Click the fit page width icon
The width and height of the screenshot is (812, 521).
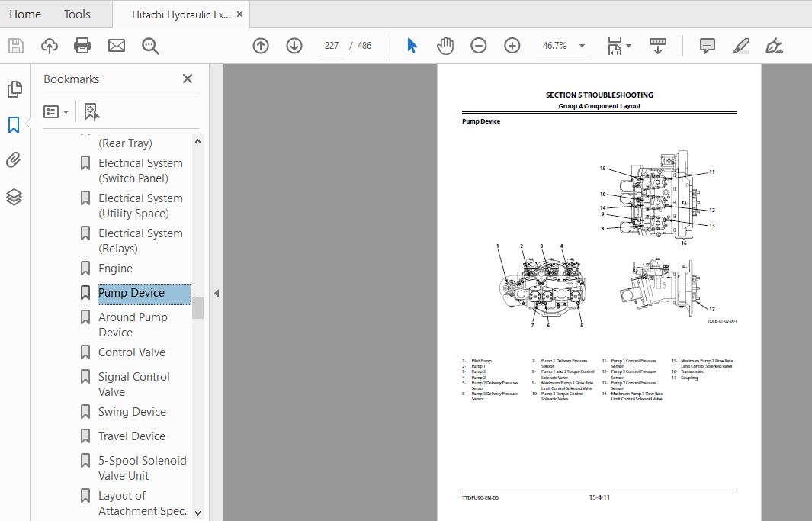tap(615, 46)
